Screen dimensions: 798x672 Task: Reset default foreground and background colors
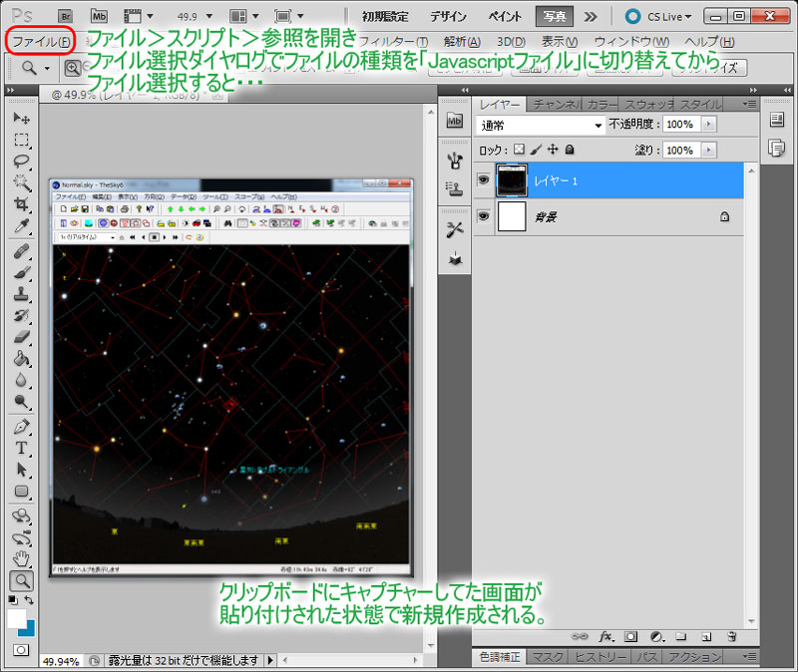pyautogui.click(x=13, y=600)
